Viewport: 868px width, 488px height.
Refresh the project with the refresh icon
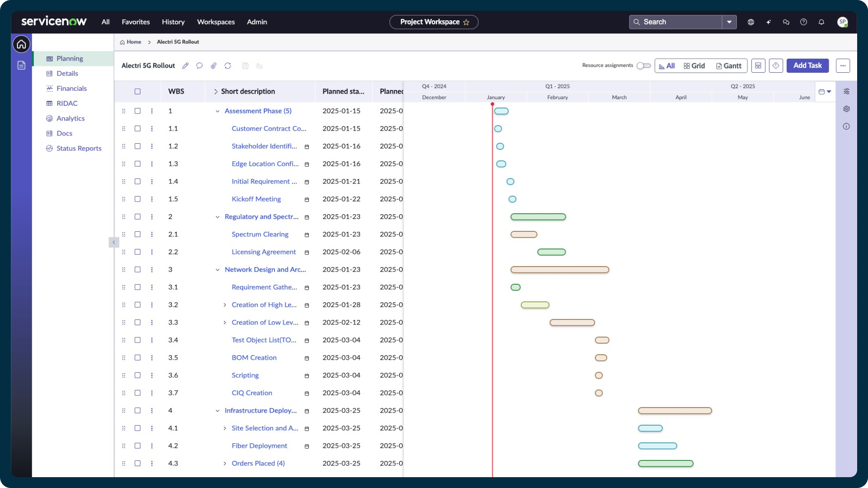tap(228, 66)
